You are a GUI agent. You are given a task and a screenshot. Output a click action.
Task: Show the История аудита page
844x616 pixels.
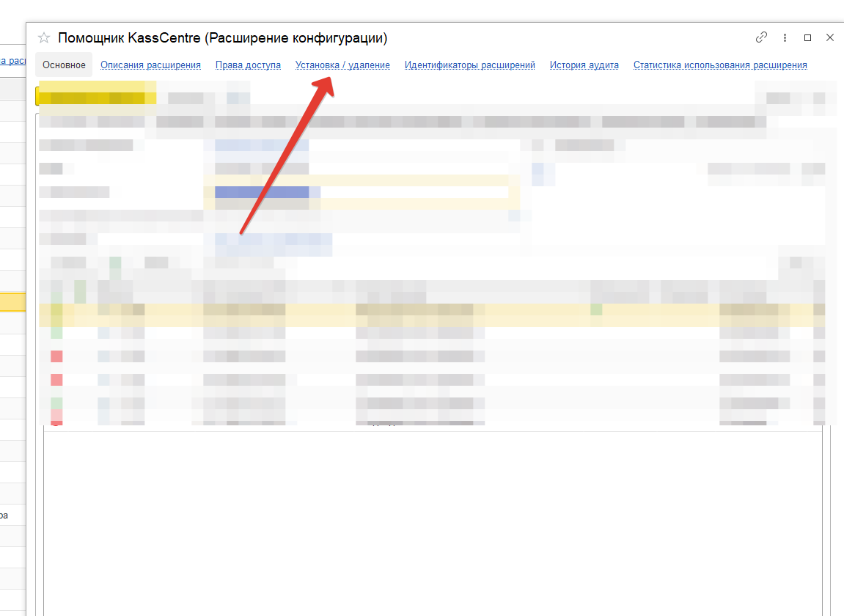[584, 65]
